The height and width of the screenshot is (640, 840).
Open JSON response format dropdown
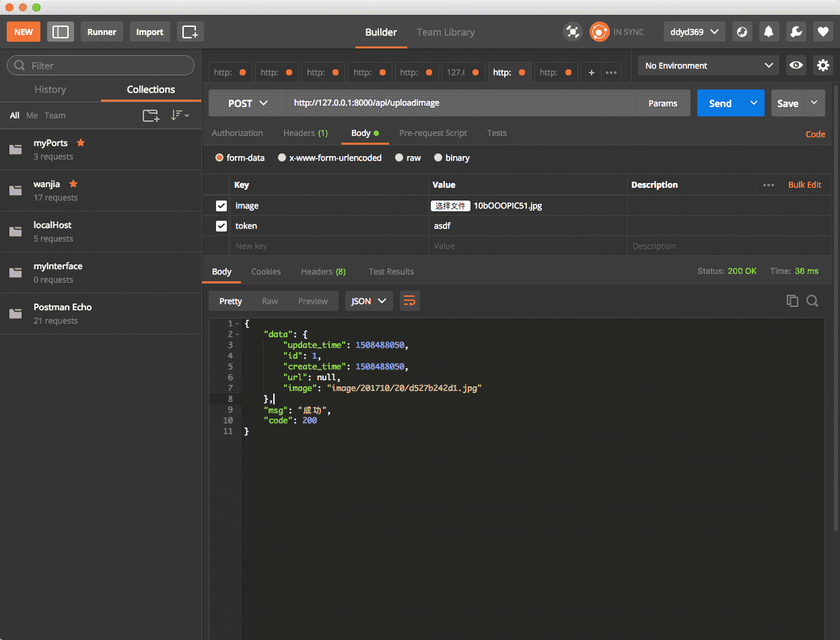coord(369,301)
